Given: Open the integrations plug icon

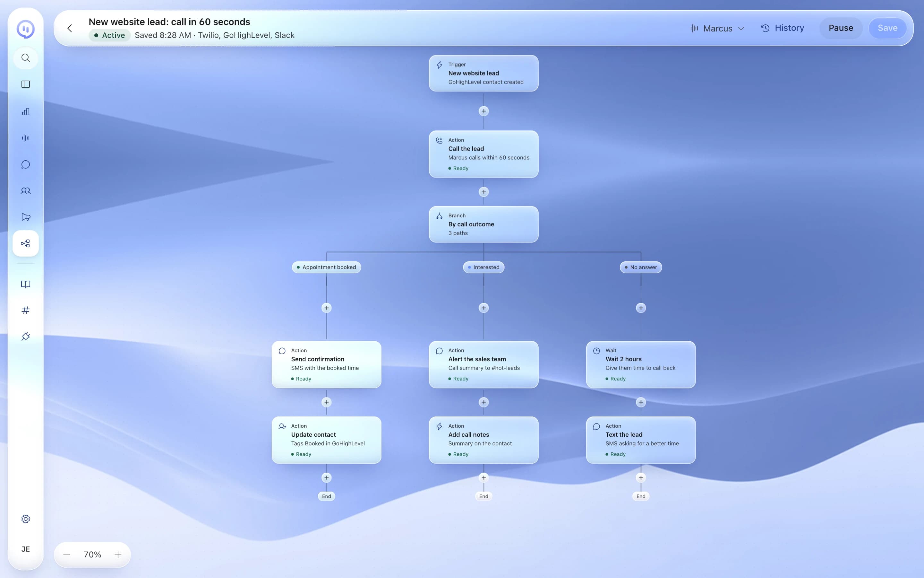Looking at the screenshot, I should point(26,337).
